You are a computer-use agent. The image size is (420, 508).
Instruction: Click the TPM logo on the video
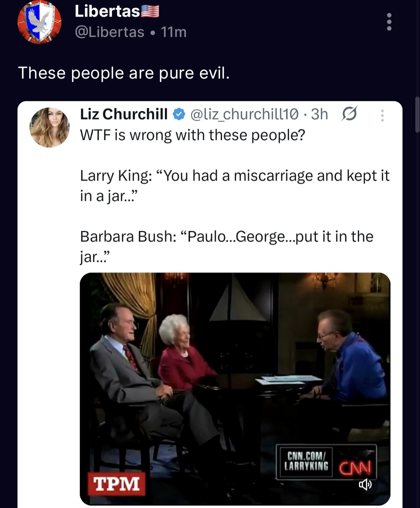point(117,484)
